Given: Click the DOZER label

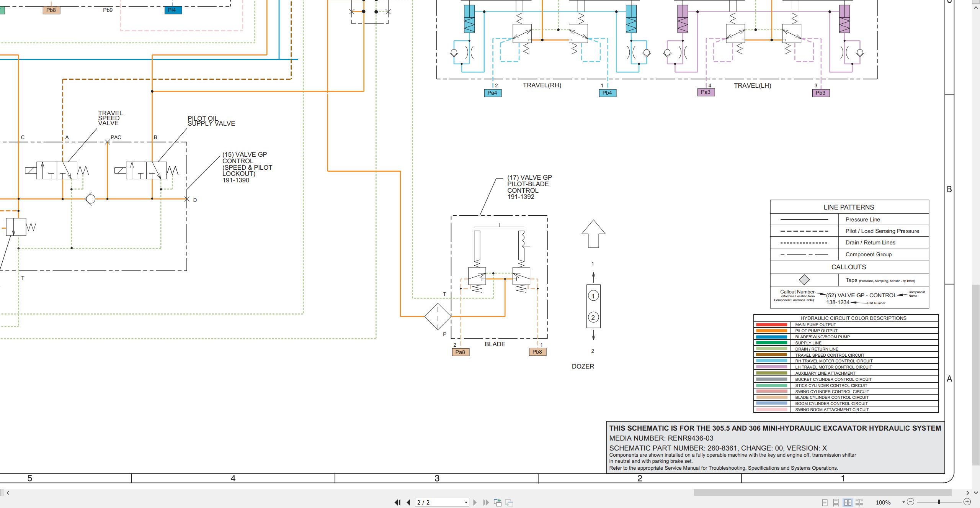Looking at the screenshot, I should coord(583,366).
